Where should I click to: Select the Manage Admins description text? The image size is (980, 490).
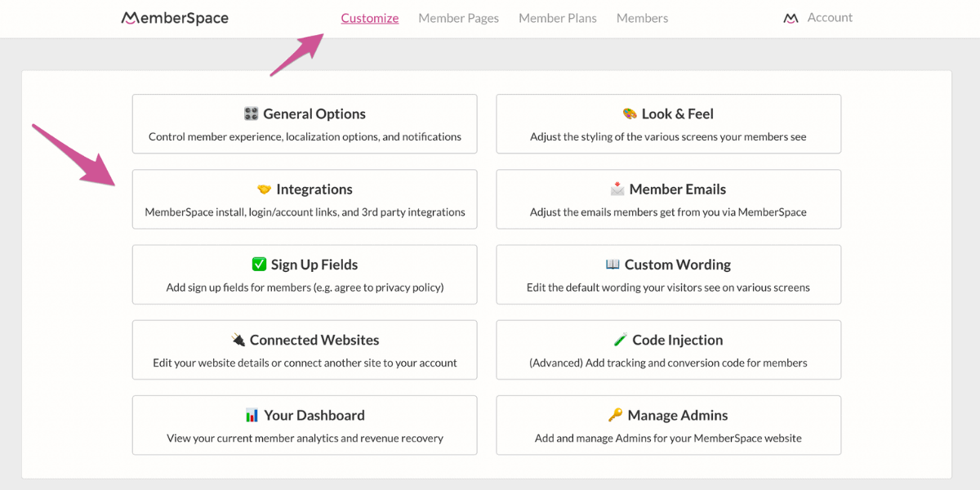[x=668, y=438]
